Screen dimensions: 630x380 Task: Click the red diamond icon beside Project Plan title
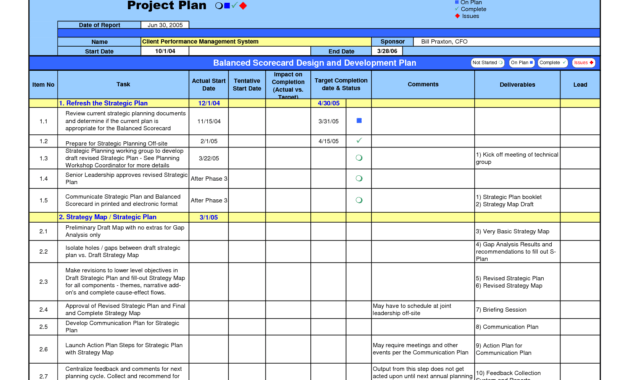(243, 6)
